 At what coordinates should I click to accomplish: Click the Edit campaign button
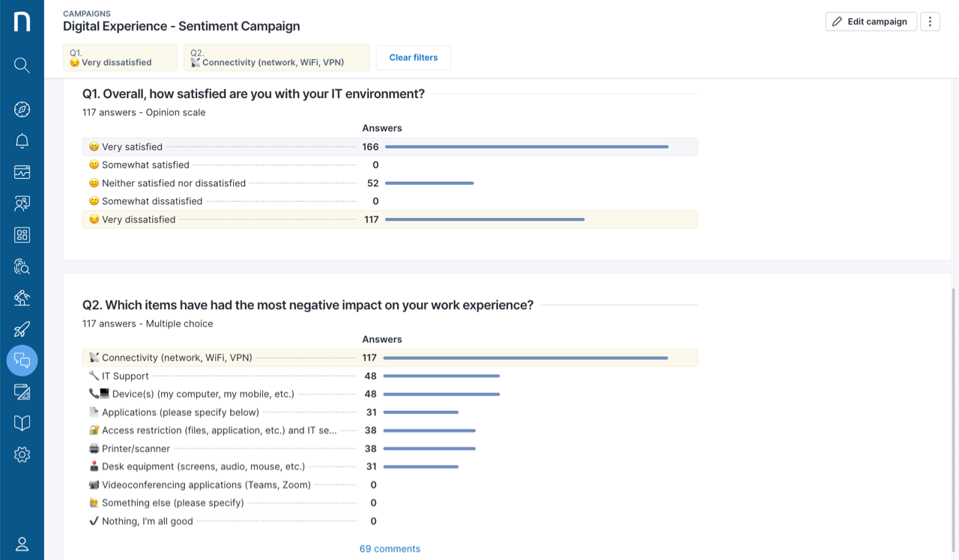[871, 22]
